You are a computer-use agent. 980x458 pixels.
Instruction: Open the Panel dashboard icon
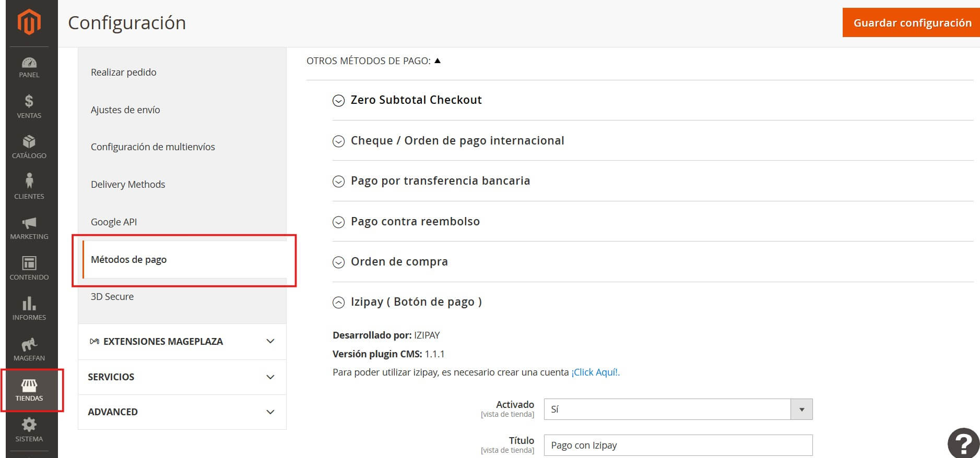pos(29,67)
